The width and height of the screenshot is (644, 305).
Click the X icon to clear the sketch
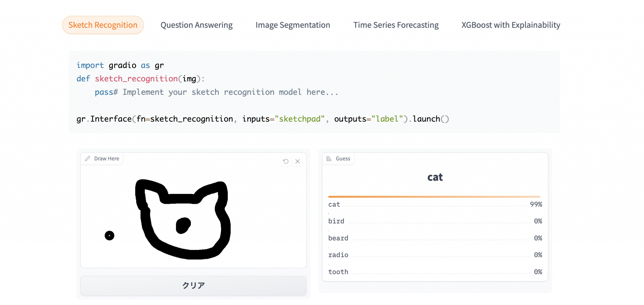pyautogui.click(x=297, y=161)
